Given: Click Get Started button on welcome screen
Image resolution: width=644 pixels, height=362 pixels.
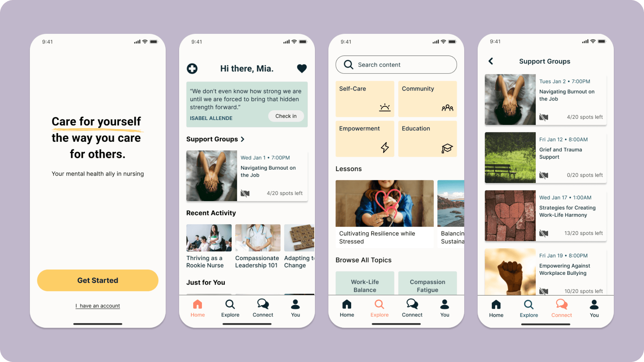Looking at the screenshot, I should click(97, 280).
